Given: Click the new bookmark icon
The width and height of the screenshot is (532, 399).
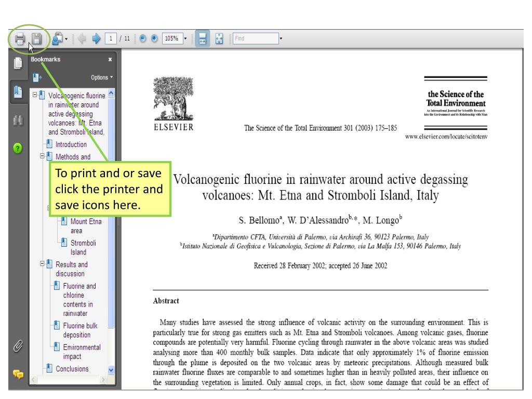Looking at the screenshot, I should click(37, 78).
